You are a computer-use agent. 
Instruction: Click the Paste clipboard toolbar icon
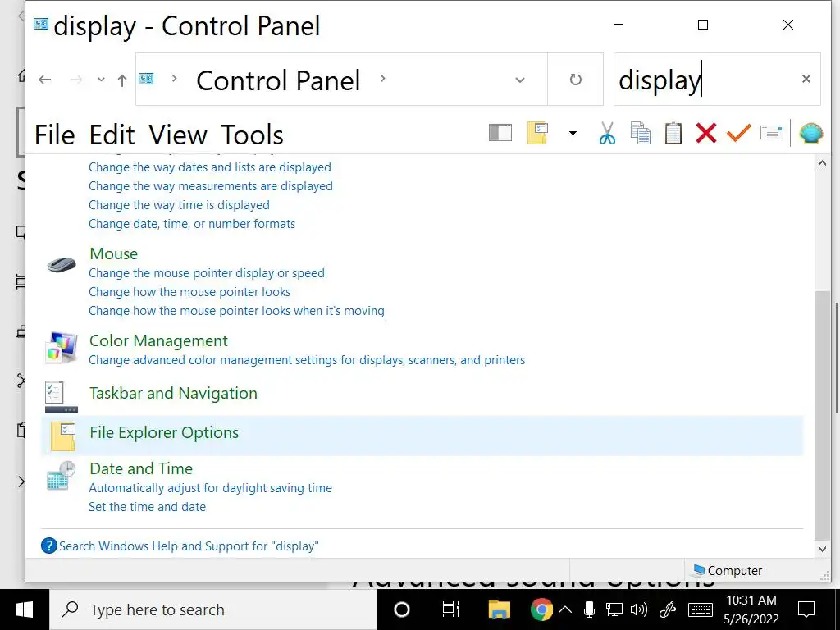coord(673,134)
